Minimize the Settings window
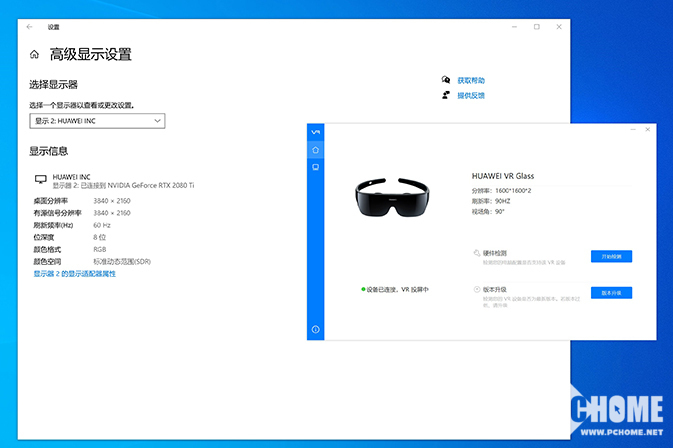 coord(514,27)
